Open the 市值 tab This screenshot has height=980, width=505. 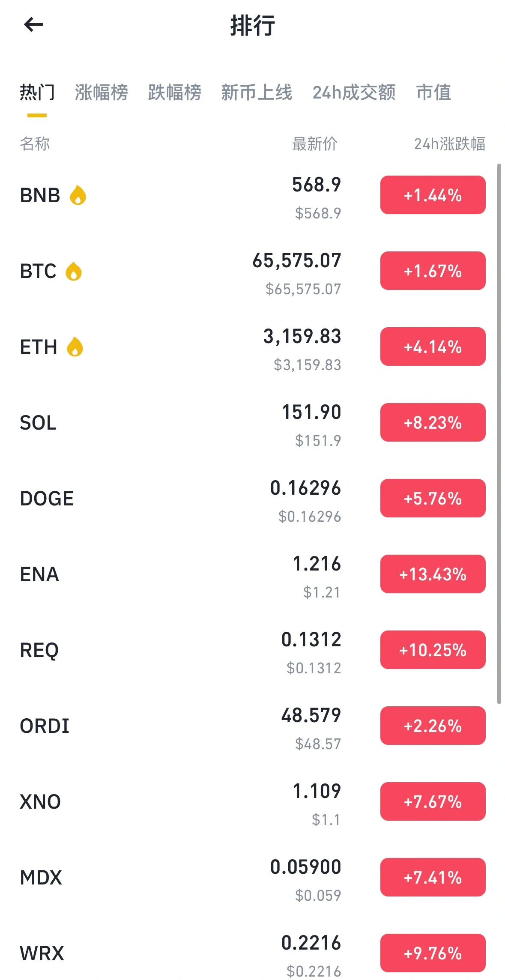(433, 93)
